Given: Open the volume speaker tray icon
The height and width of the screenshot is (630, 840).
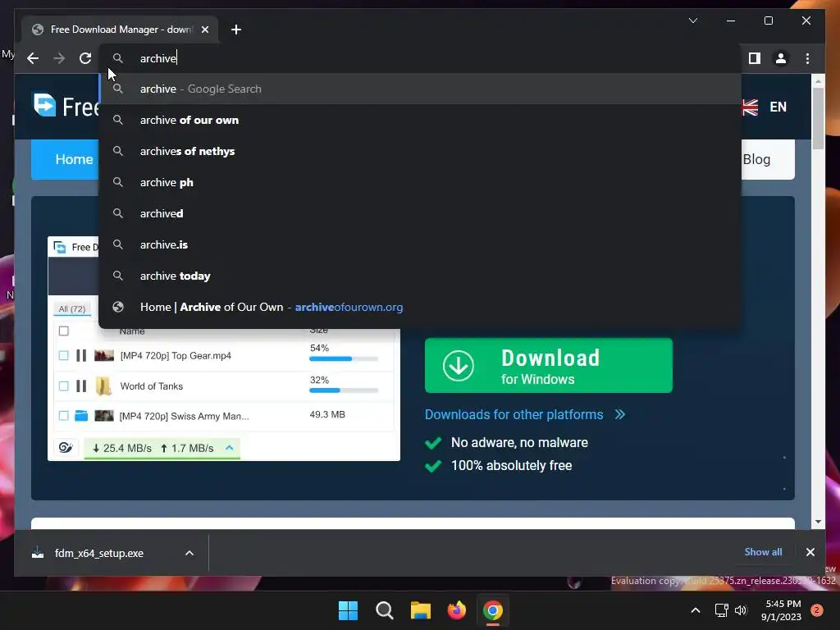Looking at the screenshot, I should (741, 610).
